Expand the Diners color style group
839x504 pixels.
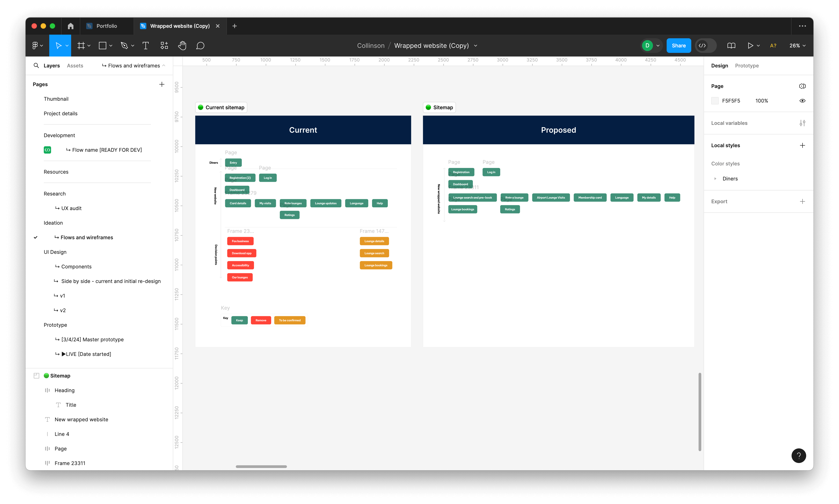pos(715,179)
